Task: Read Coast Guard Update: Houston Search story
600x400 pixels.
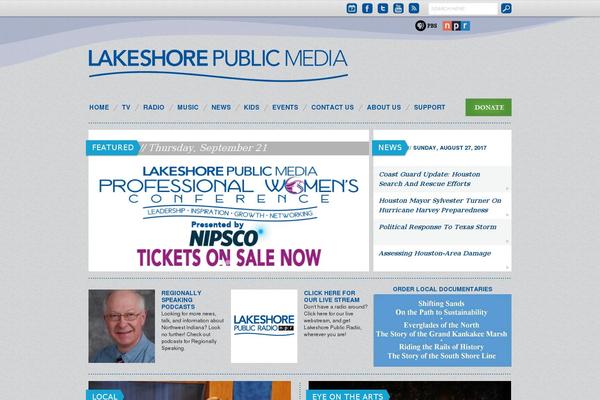Action: [x=429, y=179]
